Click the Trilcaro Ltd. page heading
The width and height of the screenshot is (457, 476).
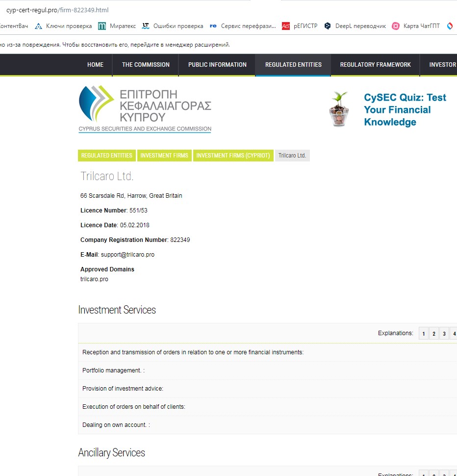click(x=107, y=176)
